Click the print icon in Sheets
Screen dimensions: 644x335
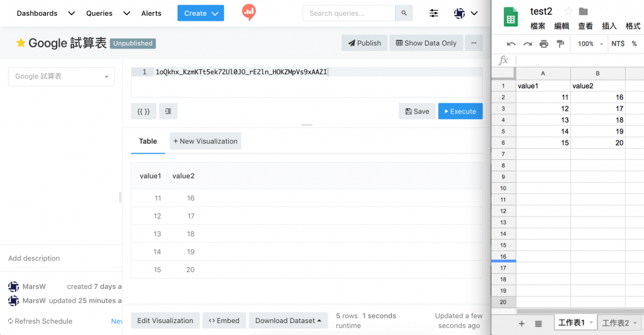544,43
